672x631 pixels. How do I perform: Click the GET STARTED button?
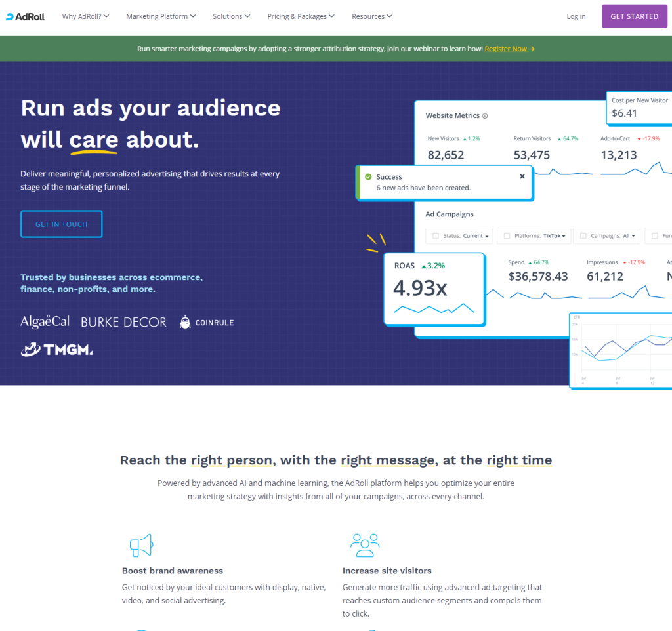coord(634,16)
